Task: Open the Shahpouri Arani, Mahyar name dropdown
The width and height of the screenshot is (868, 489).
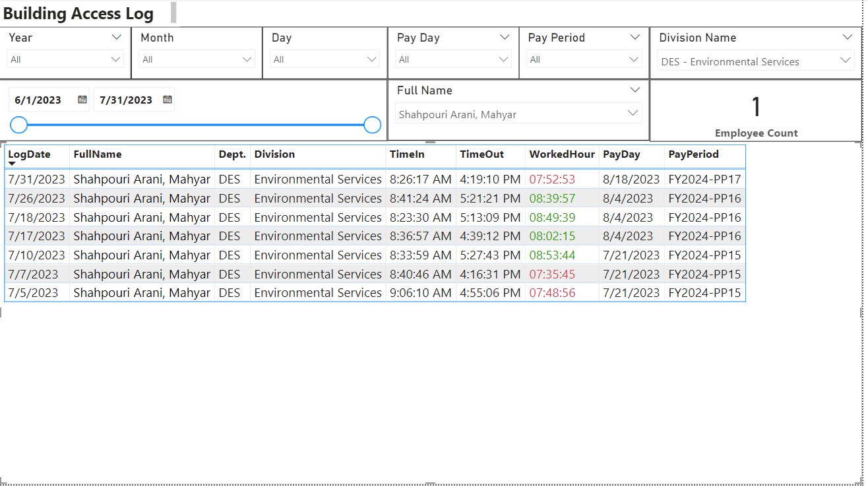Action: tap(518, 114)
